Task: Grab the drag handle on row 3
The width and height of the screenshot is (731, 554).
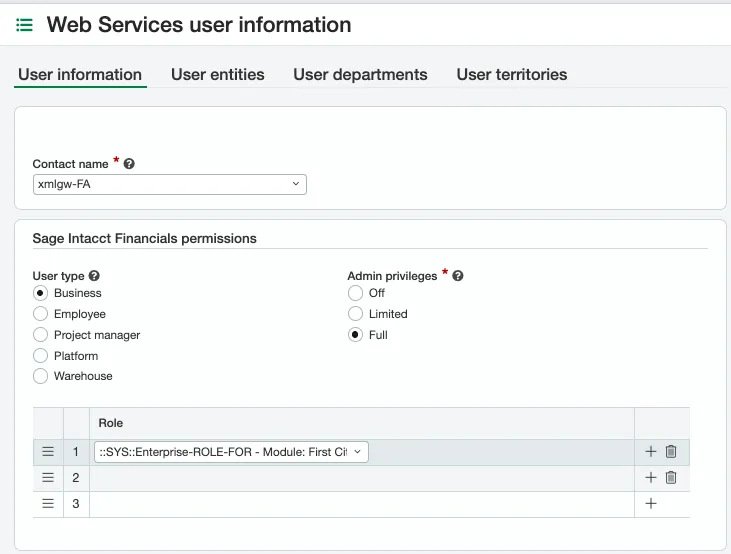Action: click(x=48, y=504)
